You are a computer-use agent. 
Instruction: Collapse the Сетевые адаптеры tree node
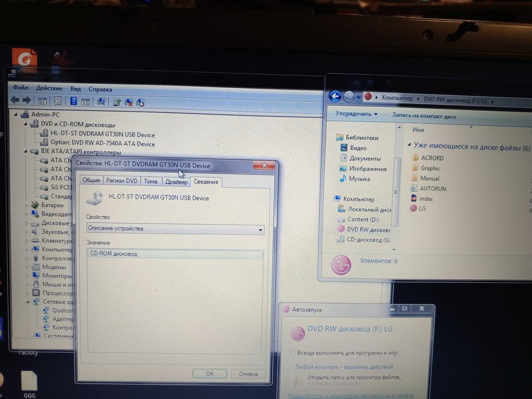[x=28, y=302]
